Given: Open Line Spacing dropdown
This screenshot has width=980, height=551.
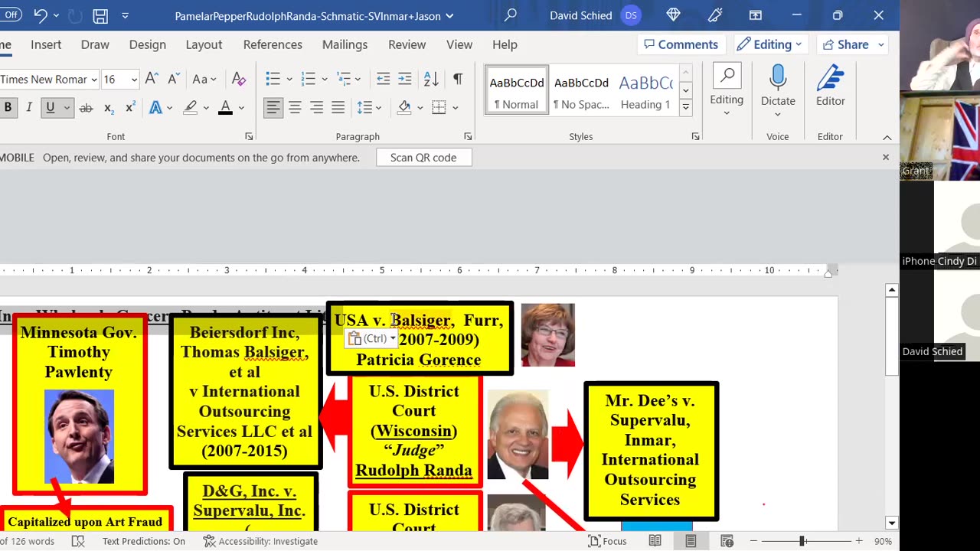Looking at the screenshot, I should pos(370,108).
